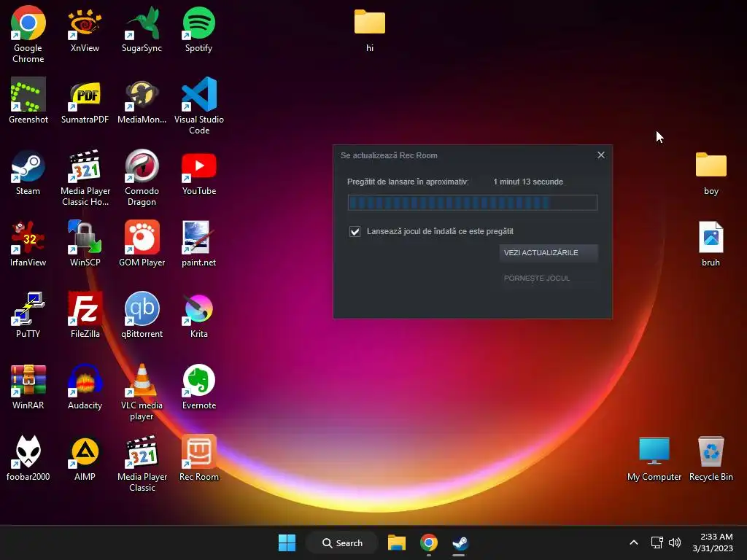Open the Krita desktop shortcut
The height and width of the screenshot is (560, 747).
[198, 315]
